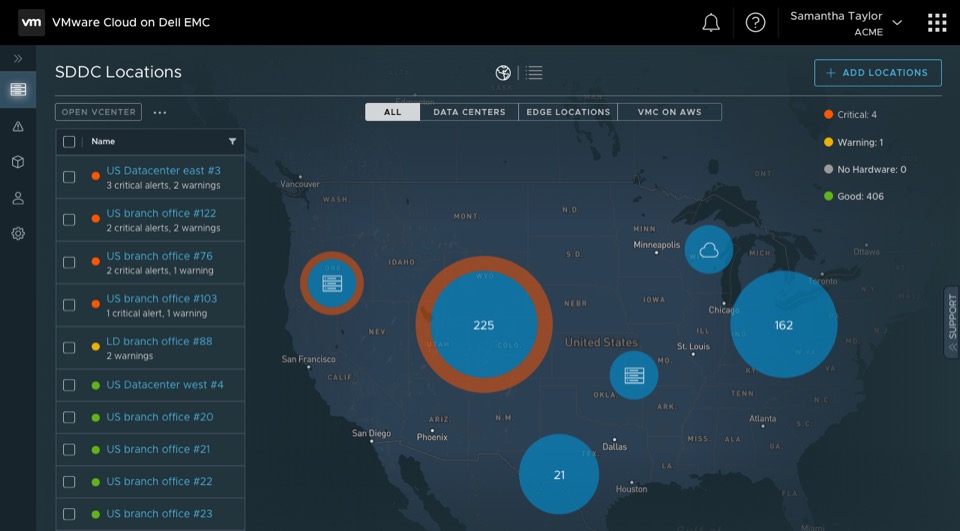Screen dimensions: 960x531
Task: Toggle the select-all checkbox in Name header
Action: 69,141
